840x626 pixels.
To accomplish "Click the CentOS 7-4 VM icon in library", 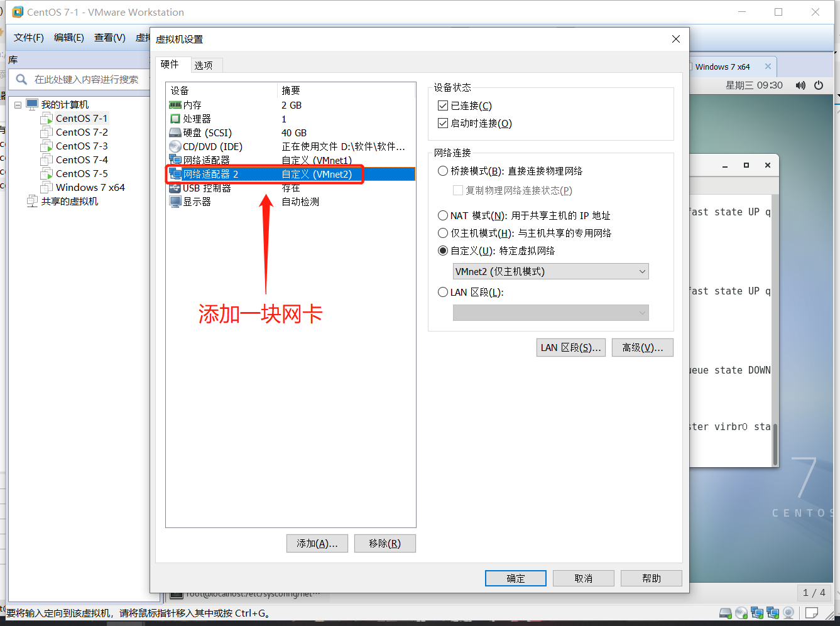I will [x=46, y=159].
